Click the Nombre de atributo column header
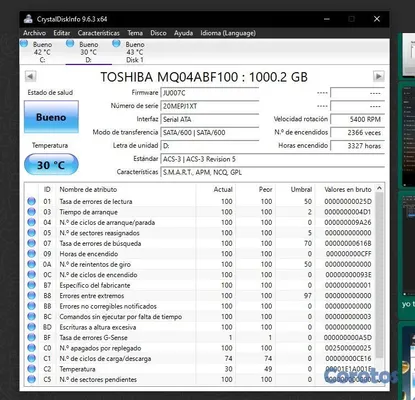Image resolution: width=415 pixels, height=400 pixels. (x=126, y=189)
